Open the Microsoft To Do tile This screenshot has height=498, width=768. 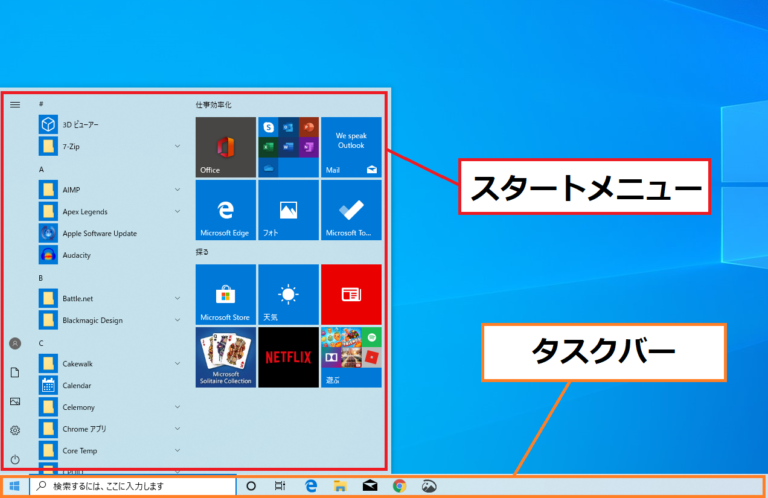(351, 210)
